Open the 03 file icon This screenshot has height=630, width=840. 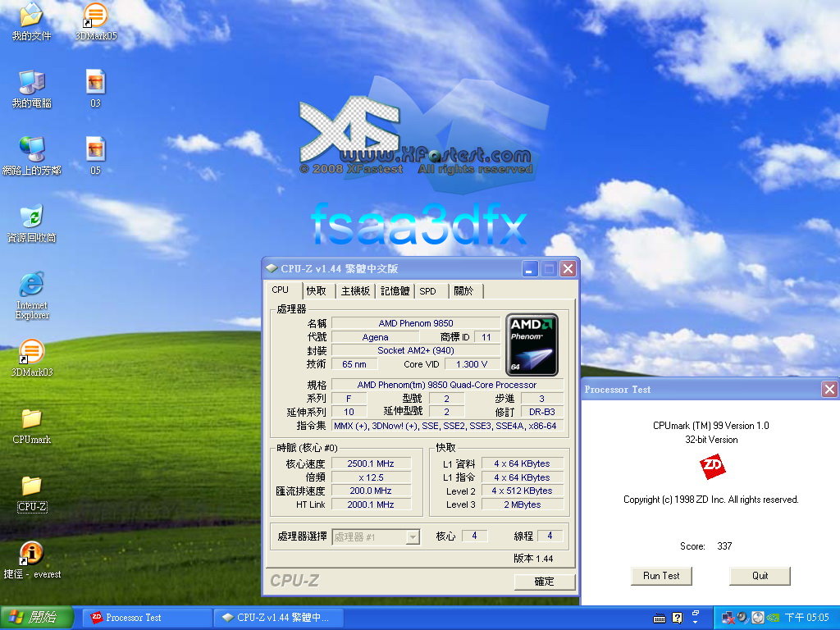point(95,84)
